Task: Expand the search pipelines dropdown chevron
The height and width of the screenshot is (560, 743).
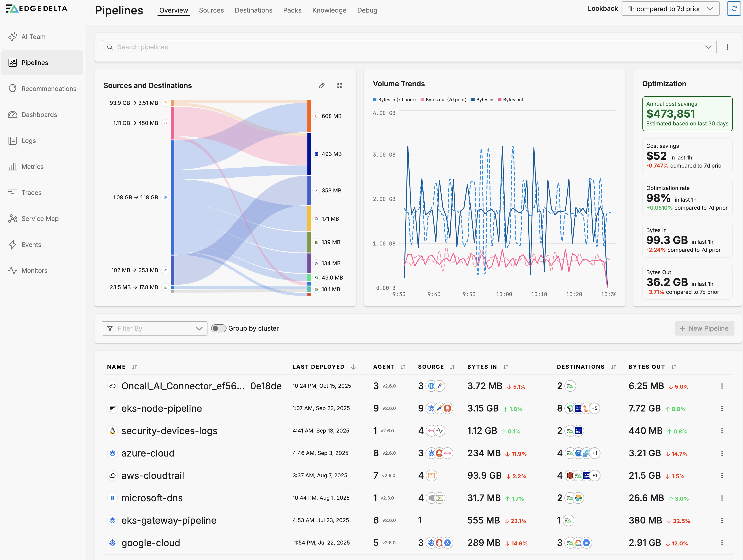Action: 708,47
